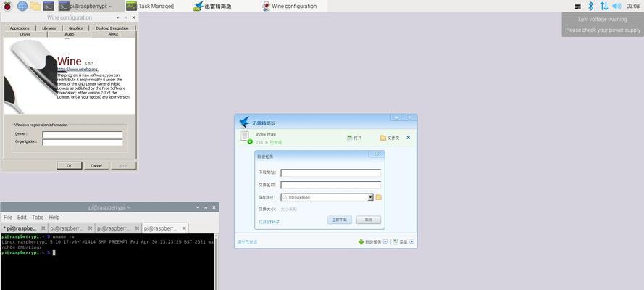Screen dimensions: 644x290
Task: Click the Organization input field
Action: 82,142
